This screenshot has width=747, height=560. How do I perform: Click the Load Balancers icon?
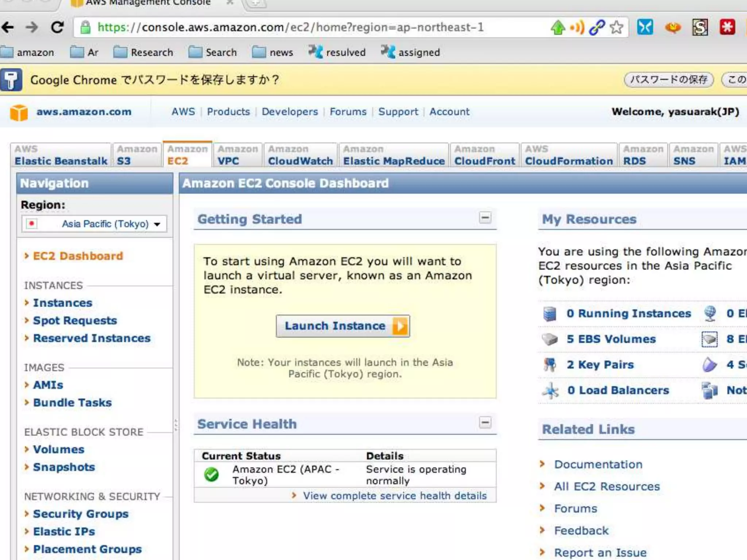coord(550,390)
